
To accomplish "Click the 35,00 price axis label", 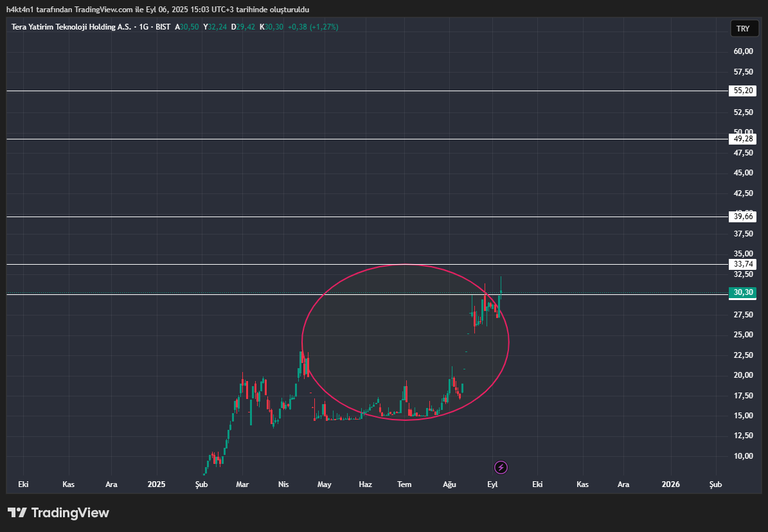I will pos(743,254).
